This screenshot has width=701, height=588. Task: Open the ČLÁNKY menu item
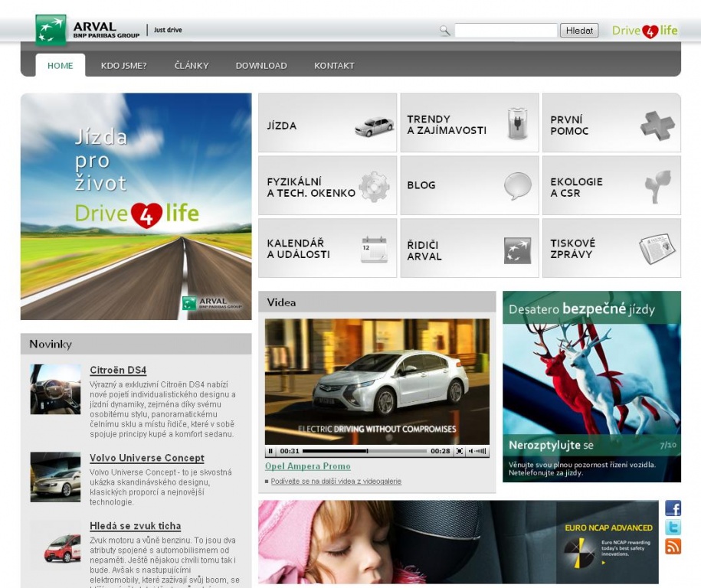(x=192, y=66)
